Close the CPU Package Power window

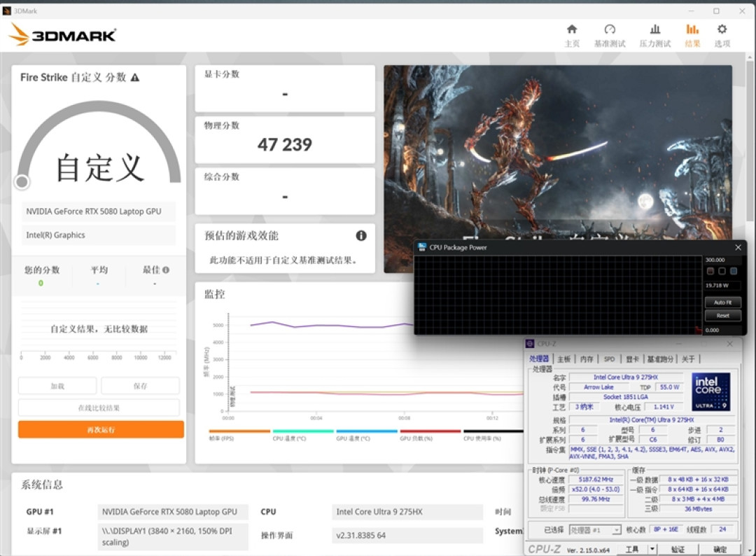[x=738, y=247]
